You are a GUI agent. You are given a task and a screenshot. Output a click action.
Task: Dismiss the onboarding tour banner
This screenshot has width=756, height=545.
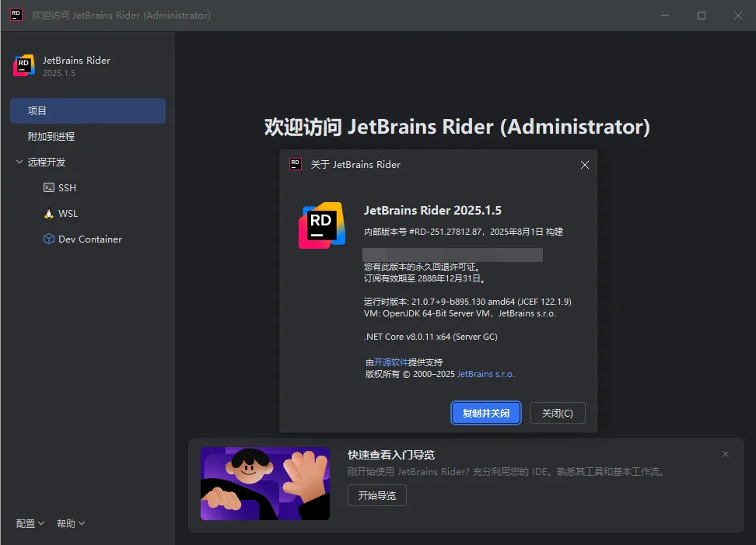click(x=726, y=454)
